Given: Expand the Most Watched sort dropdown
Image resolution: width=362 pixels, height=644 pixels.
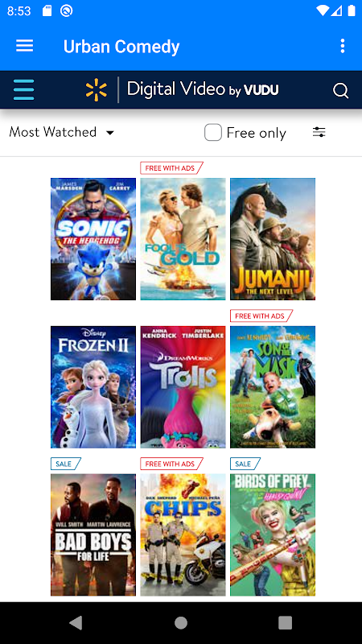Looking at the screenshot, I should [62, 132].
